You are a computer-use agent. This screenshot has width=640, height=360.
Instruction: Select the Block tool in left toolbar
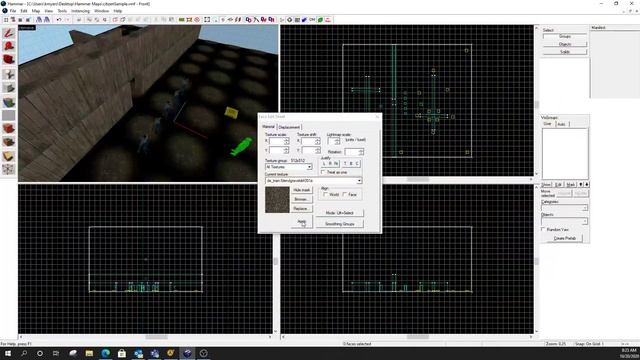pos(9,88)
